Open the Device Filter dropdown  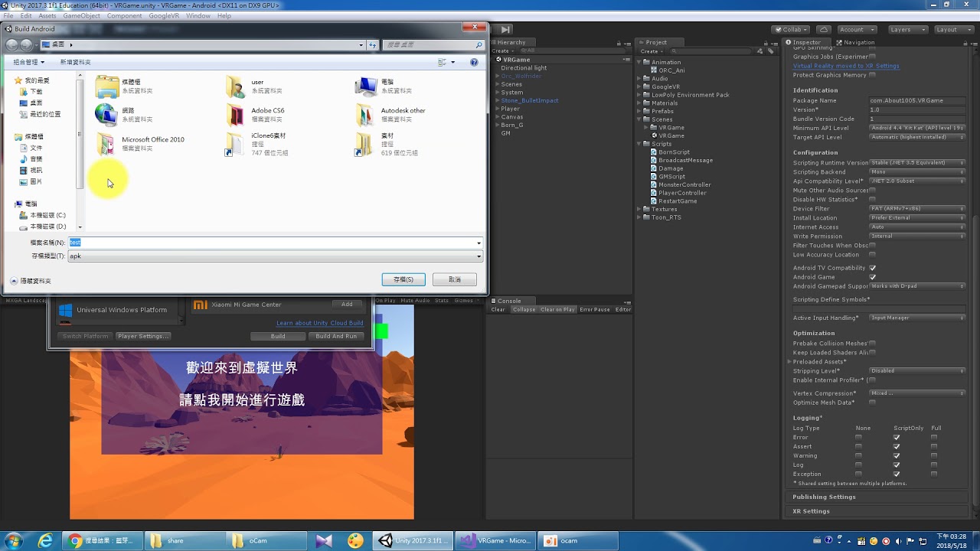[x=917, y=208]
